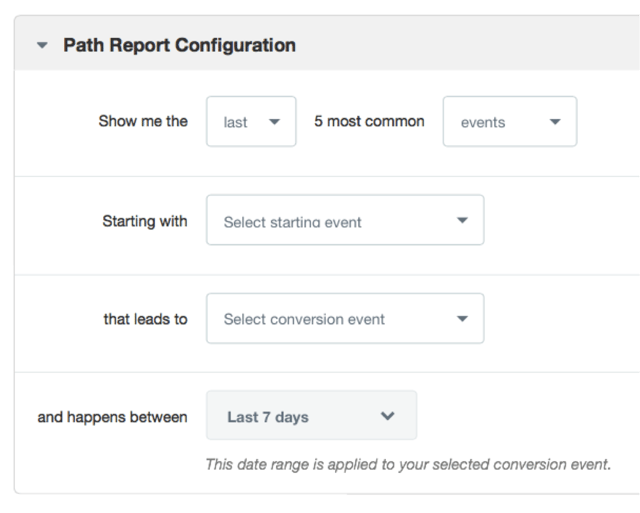Image resolution: width=640 pixels, height=513 pixels.
Task: Click the 'Show me the' label
Action: pos(143,121)
